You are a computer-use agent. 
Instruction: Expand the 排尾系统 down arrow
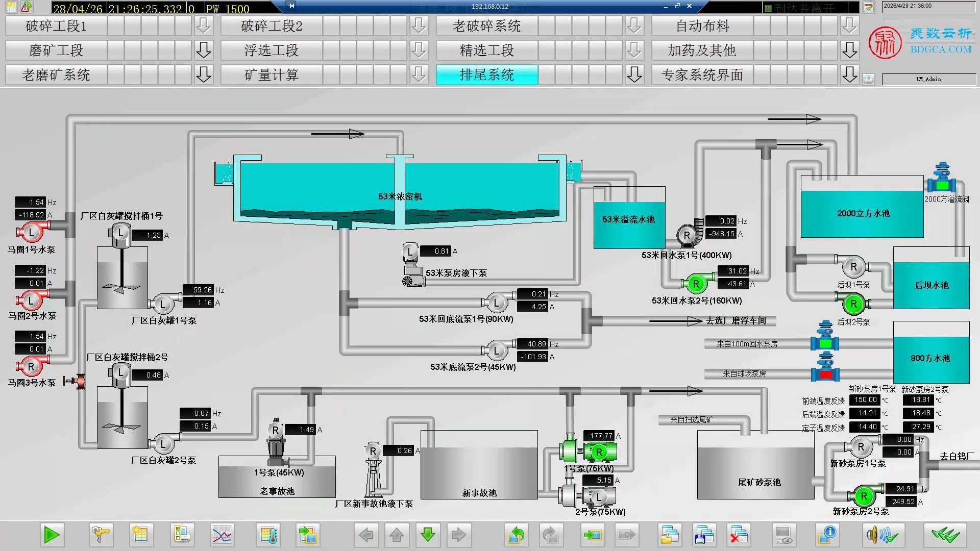[634, 74]
